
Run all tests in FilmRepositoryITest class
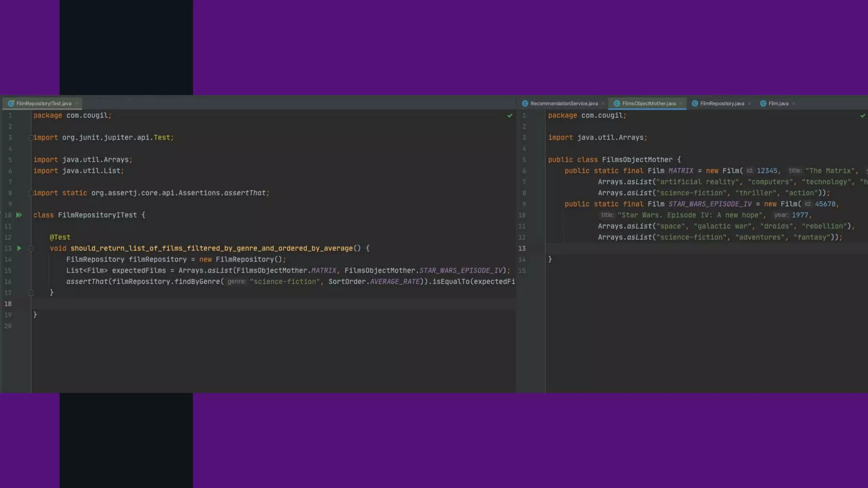click(x=19, y=215)
